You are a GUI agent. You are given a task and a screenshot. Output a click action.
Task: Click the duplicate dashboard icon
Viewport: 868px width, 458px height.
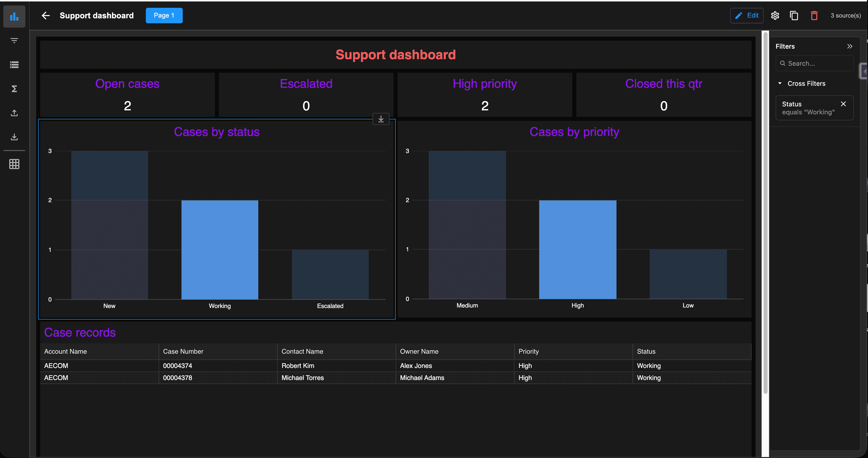click(x=794, y=16)
